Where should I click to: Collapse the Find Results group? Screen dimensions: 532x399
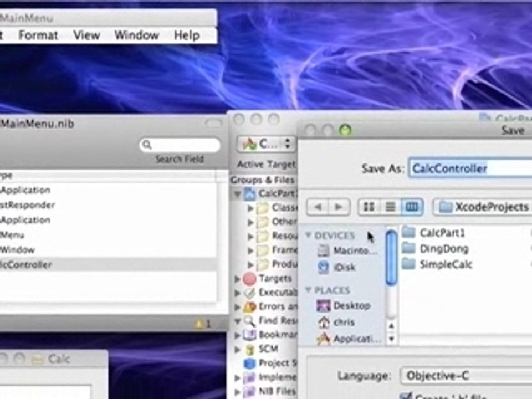click(238, 321)
